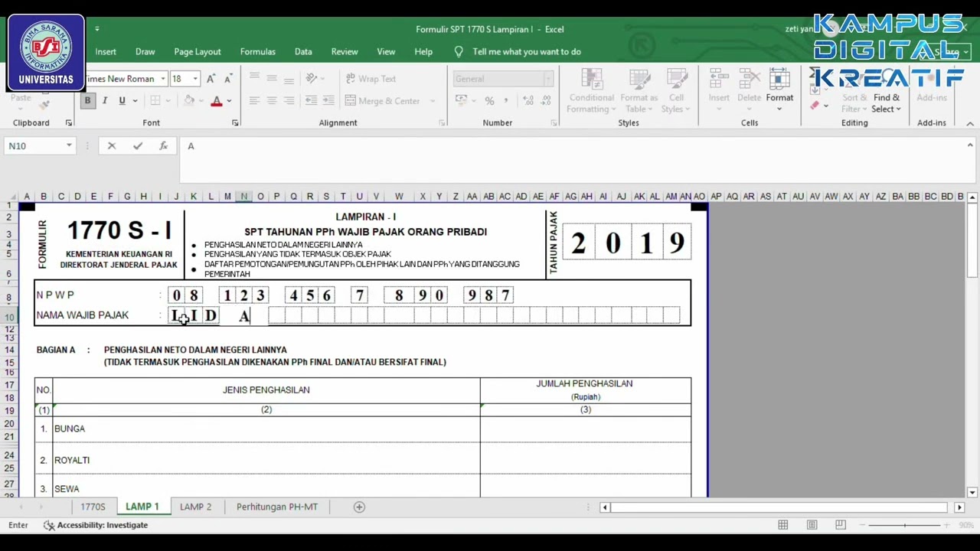Click the Increase Font Size icon

[211, 79]
